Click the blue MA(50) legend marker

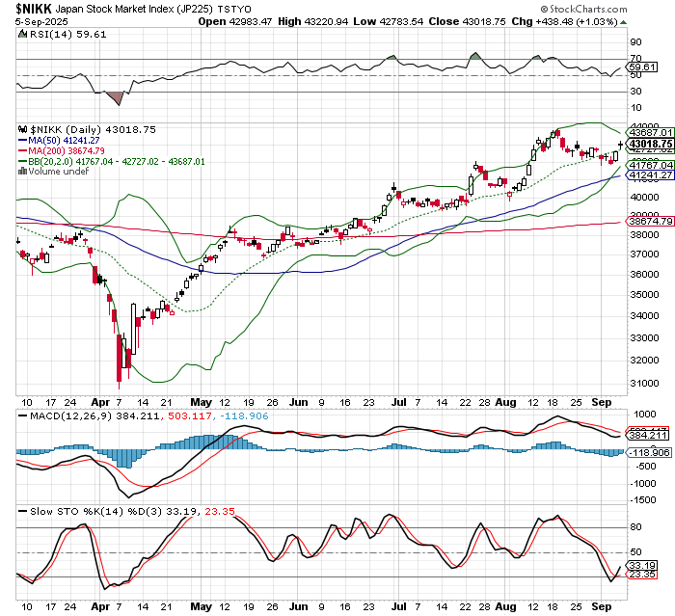pos(22,140)
